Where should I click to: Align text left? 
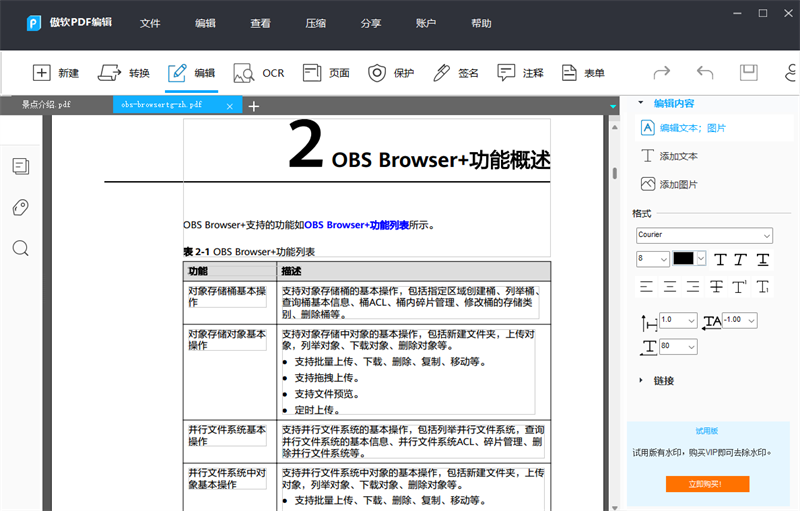[x=646, y=287]
